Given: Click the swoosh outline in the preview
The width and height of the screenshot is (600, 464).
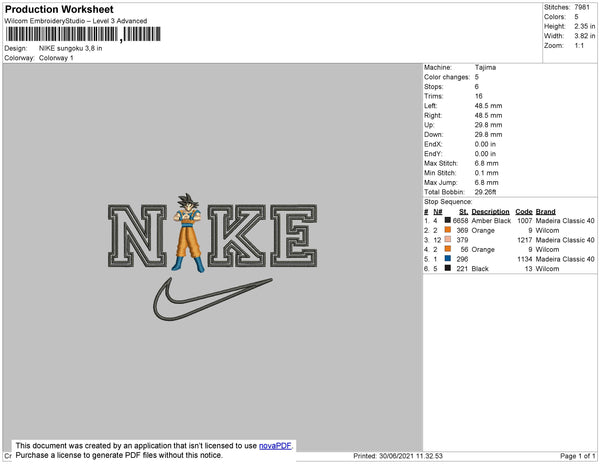Looking at the screenshot, I should point(213,299).
